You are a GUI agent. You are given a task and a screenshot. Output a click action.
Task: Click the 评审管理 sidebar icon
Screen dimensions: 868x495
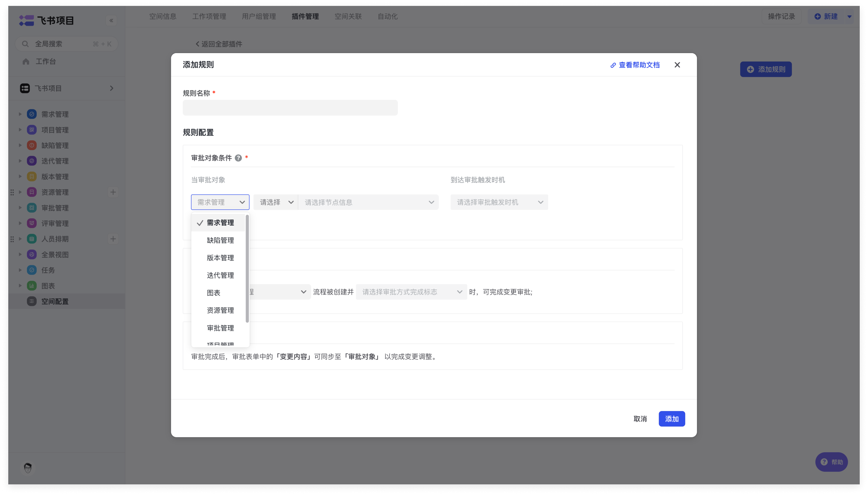pyautogui.click(x=32, y=223)
